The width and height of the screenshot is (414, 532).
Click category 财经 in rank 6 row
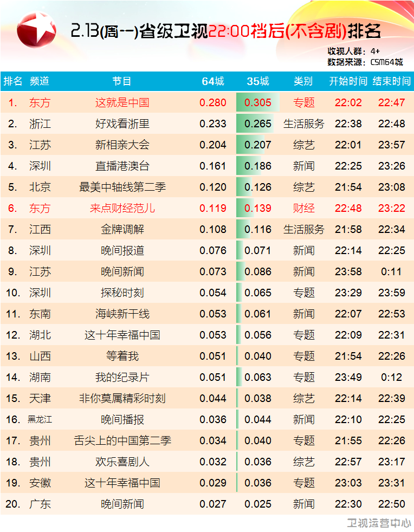click(x=303, y=208)
